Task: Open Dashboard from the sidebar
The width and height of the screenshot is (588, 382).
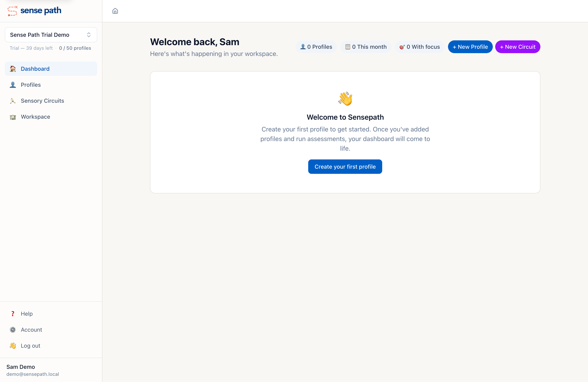Action: pos(51,69)
